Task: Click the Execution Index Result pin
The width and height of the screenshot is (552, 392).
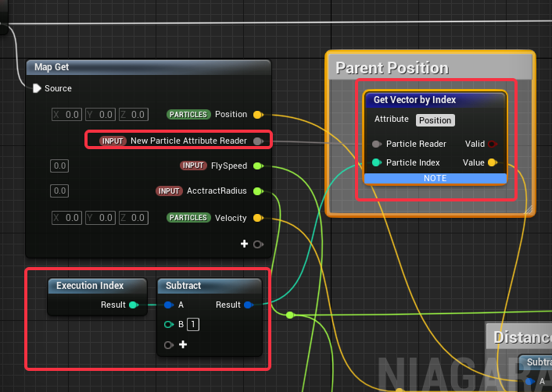Action: 134,305
